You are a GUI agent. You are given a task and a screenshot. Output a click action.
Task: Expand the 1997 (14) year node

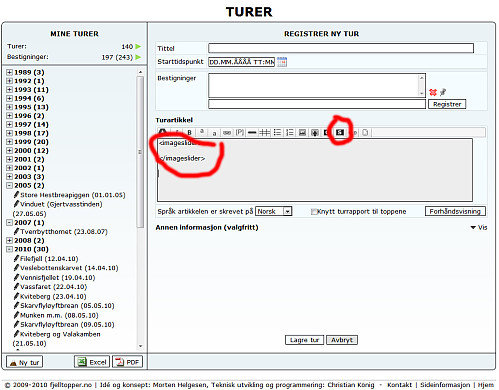pyautogui.click(x=9, y=124)
